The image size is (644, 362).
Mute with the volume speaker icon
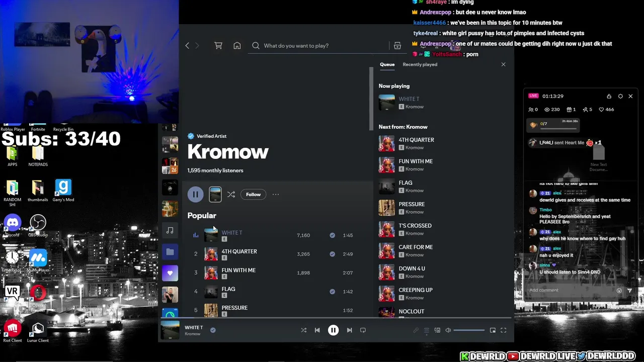click(x=448, y=330)
